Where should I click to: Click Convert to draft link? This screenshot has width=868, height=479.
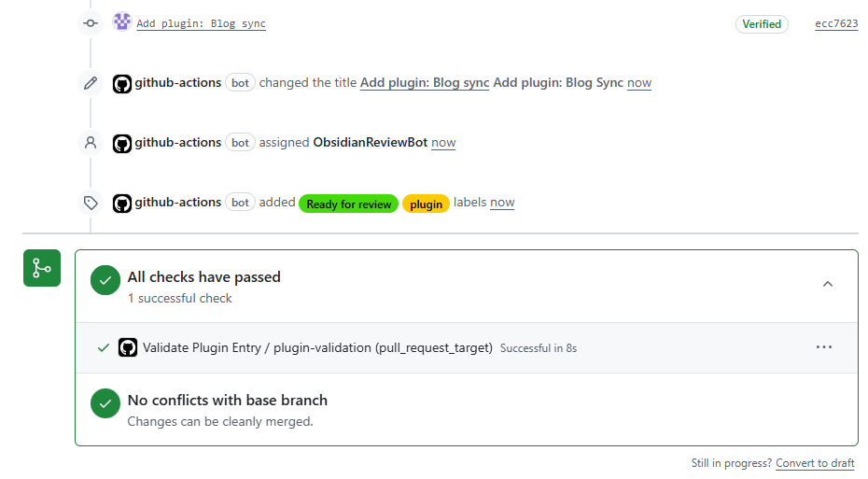point(815,463)
